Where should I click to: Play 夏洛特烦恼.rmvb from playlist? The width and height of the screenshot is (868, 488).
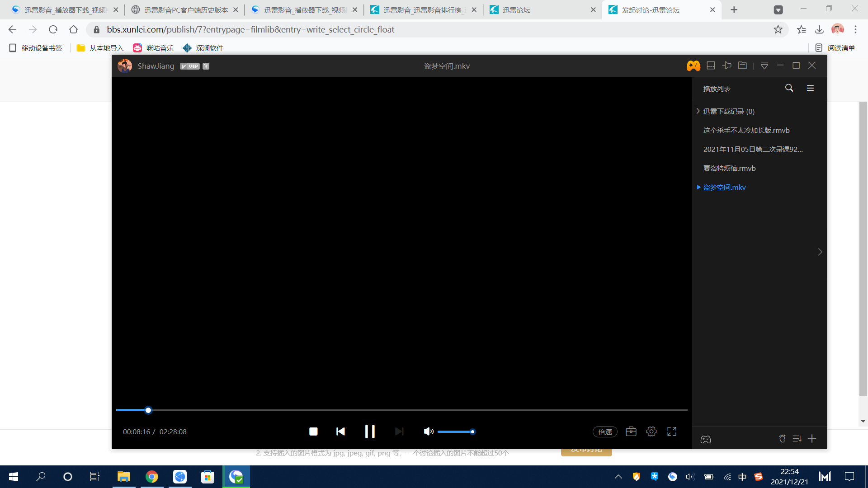point(729,169)
